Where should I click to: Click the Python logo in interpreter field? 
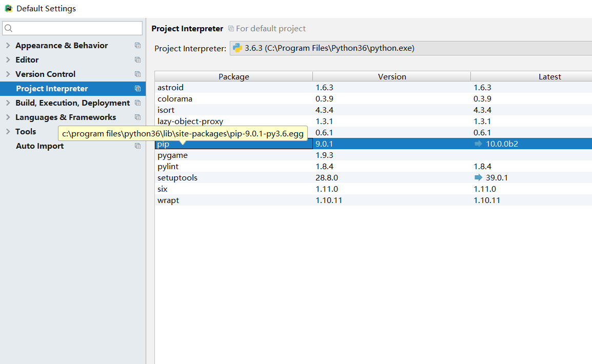pos(238,48)
